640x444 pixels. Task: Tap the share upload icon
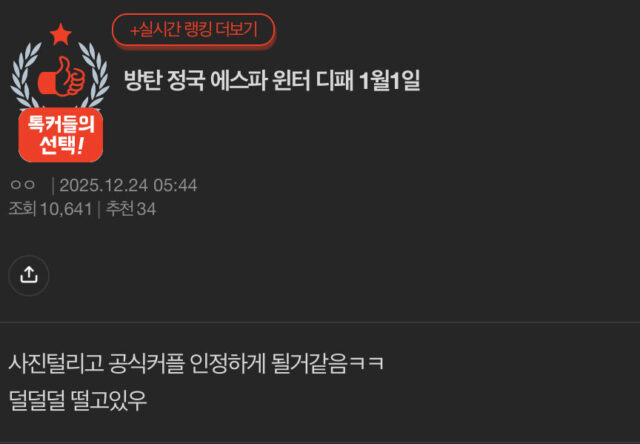tap(29, 275)
